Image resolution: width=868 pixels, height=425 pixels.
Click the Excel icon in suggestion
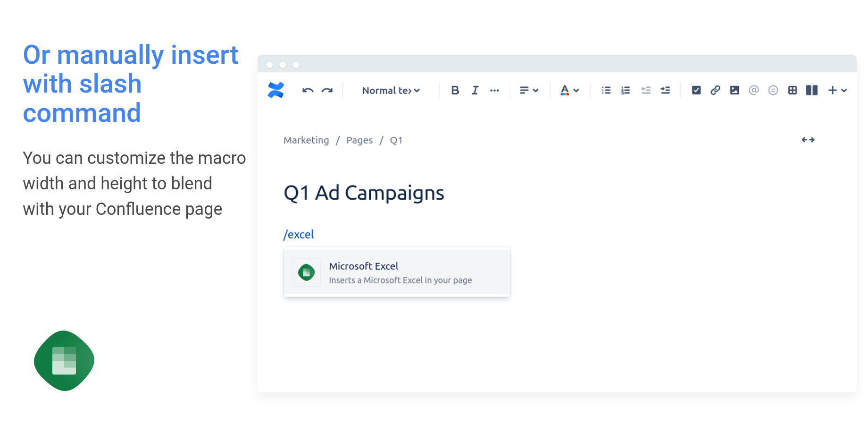307,272
